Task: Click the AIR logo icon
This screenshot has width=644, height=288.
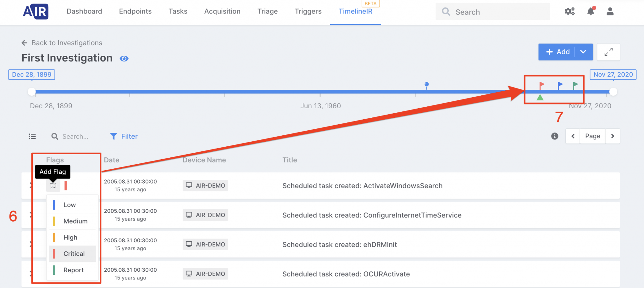Action: point(36,12)
